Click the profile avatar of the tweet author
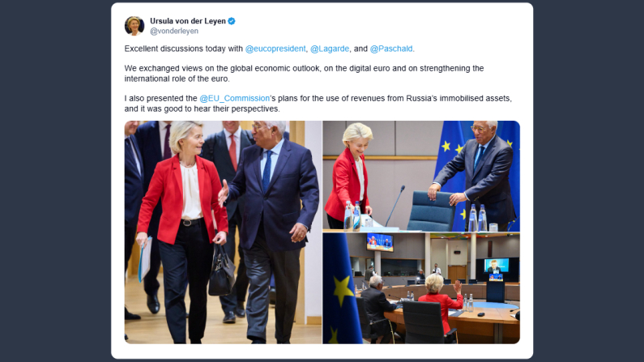Screen dimensions: 644x362 [x=134, y=26]
